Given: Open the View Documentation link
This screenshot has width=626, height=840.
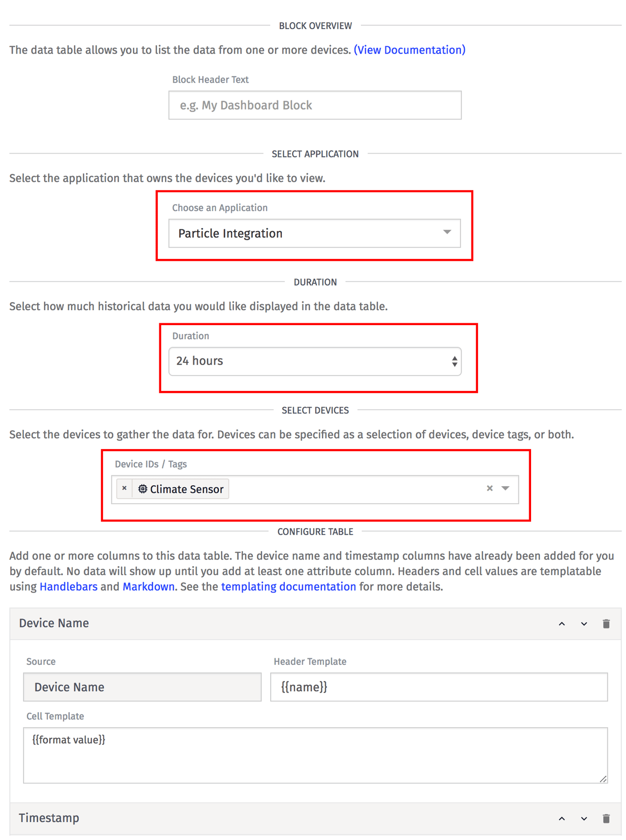Looking at the screenshot, I should 409,50.
